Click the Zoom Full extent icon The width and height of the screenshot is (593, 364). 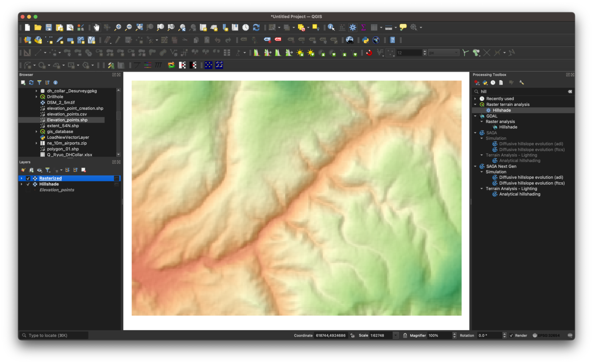point(139,27)
